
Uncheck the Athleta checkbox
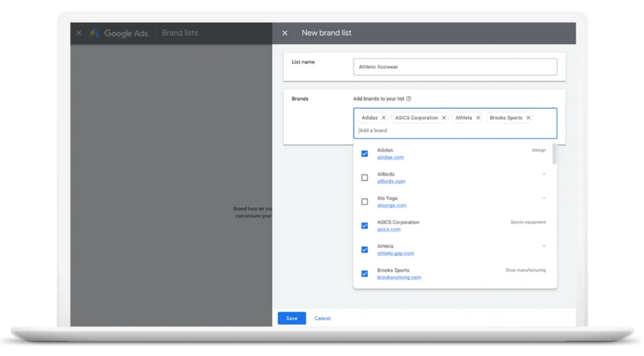coord(364,250)
